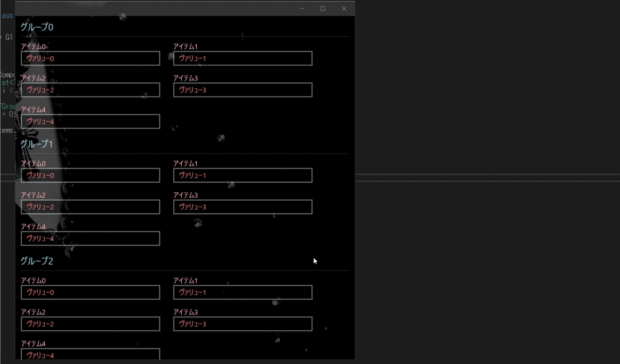
Task: Click the アイテム2 label under グループ0
Action: point(33,78)
